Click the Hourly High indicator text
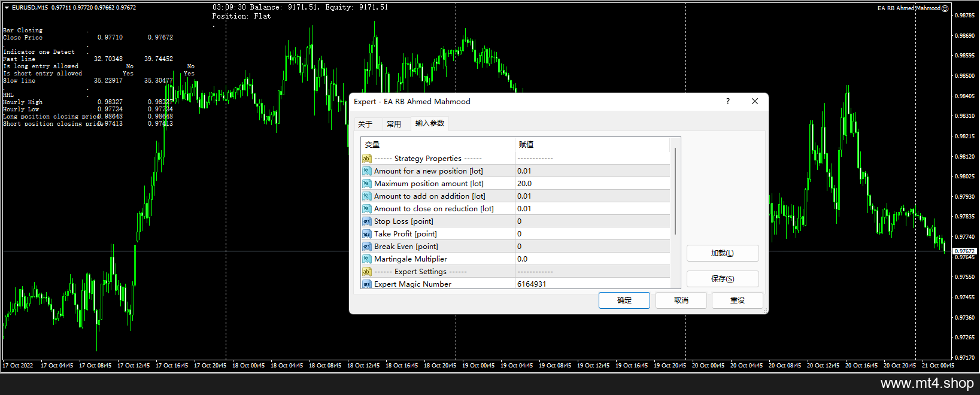Screen dimensions: 980x395 click(x=23, y=102)
